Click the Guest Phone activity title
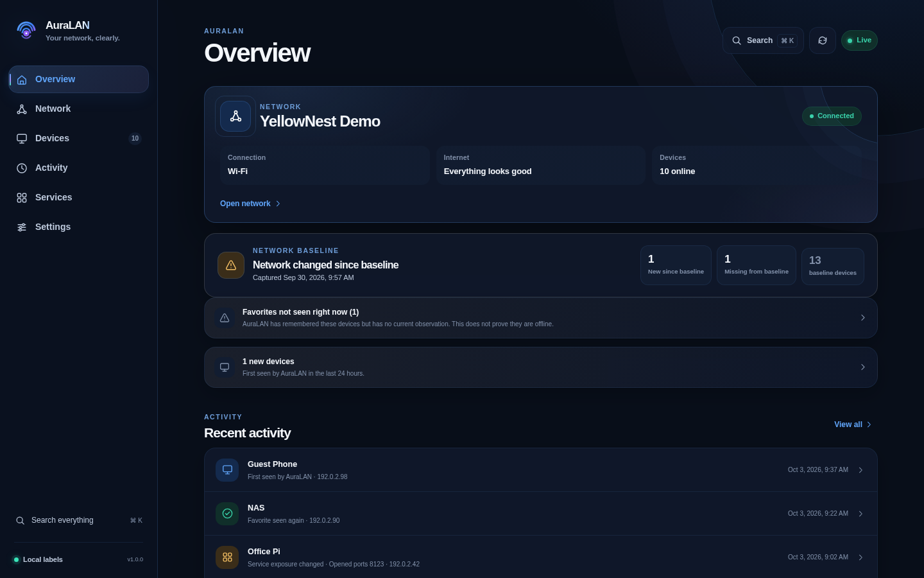This screenshot has width=924, height=578. click(x=272, y=464)
